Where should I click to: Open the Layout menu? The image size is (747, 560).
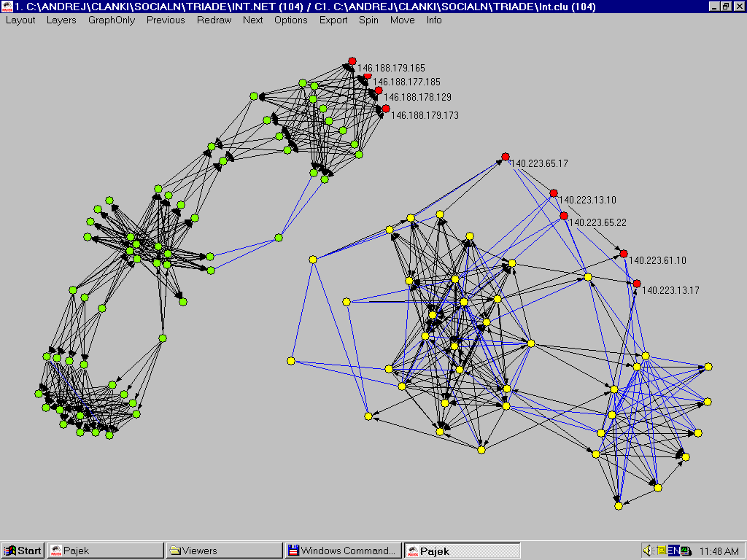coord(20,20)
